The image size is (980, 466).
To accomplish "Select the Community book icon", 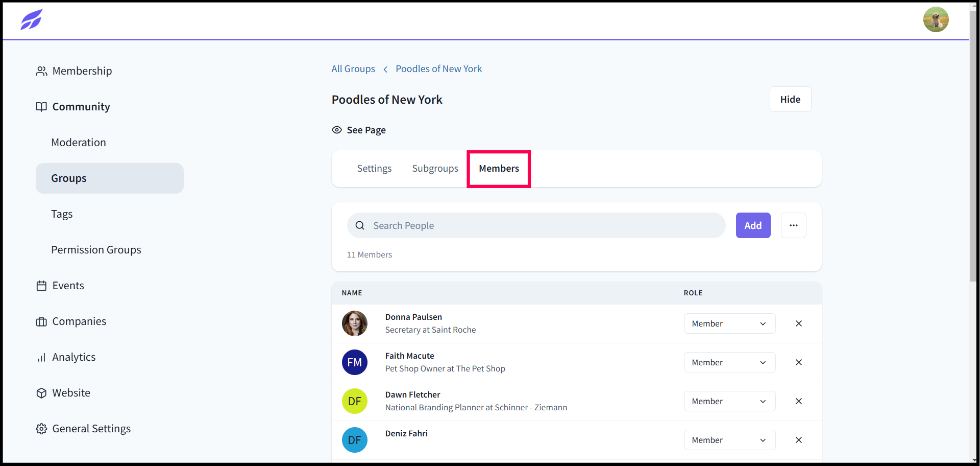I will pos(42,107).
